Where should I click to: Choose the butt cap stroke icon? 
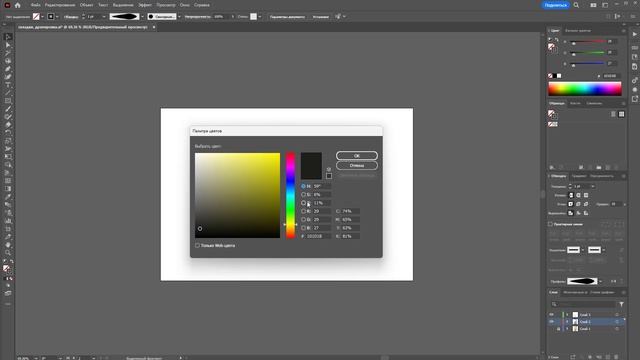[x=571, y=195]
